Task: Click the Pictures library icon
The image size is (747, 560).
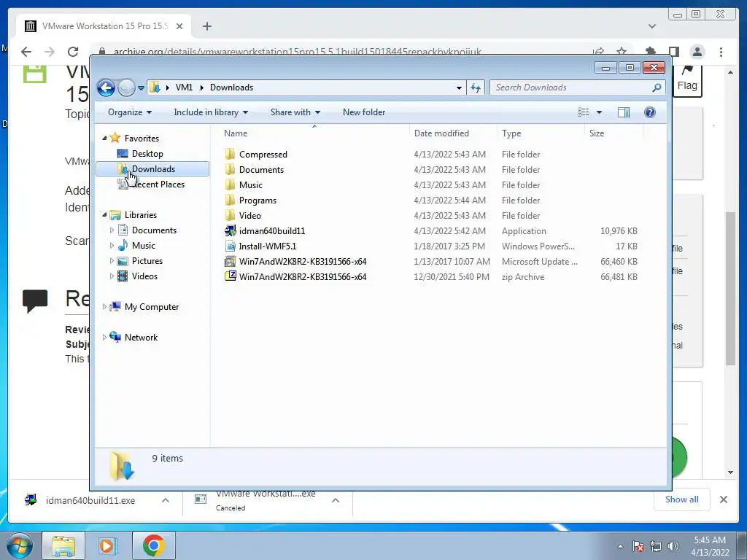Action: click(x=123, y=261)
